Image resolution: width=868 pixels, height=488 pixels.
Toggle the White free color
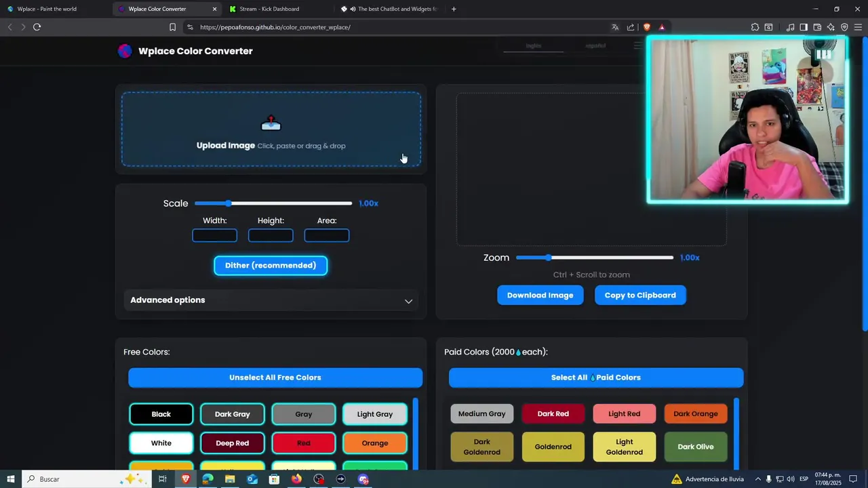coord(161,443)
